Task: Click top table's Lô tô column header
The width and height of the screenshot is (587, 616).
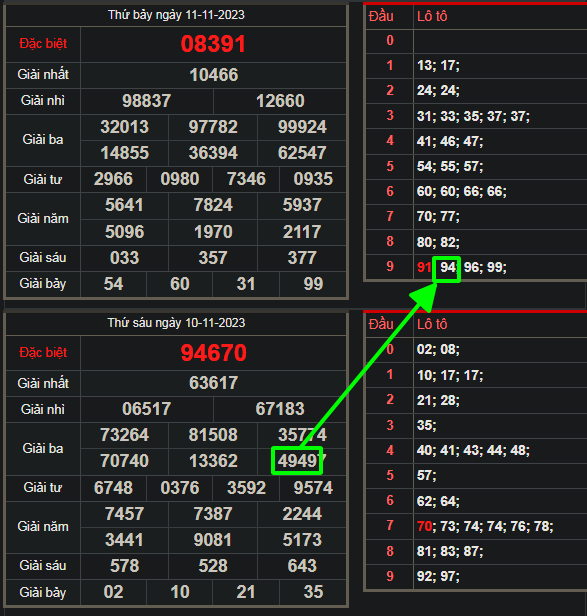Action: point(432,16)
